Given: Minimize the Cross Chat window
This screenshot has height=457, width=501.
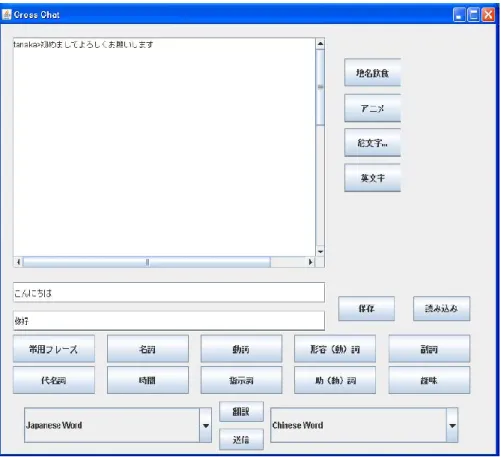Looking at the screenshot, I should pyautogui.click(x=459, y=15).
